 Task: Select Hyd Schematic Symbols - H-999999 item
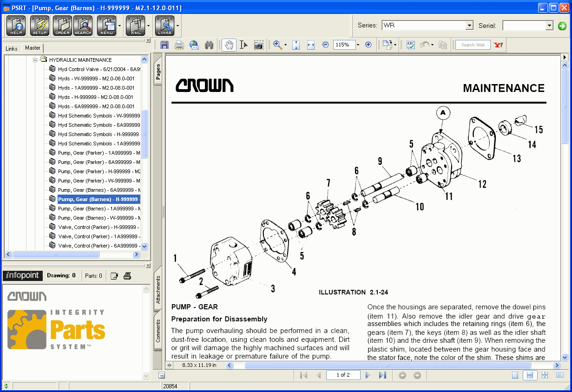click(x=98, y=134)
